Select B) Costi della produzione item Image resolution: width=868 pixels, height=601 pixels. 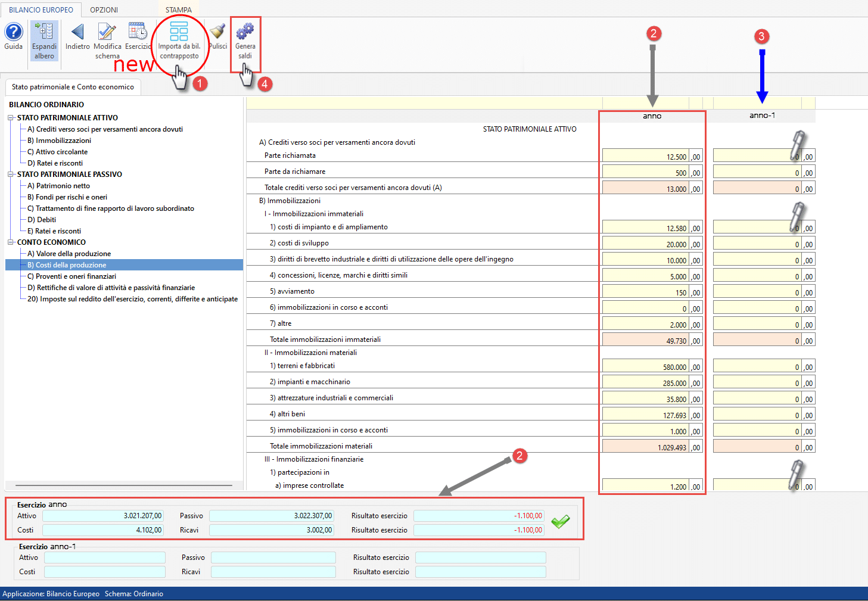point(124,265)
